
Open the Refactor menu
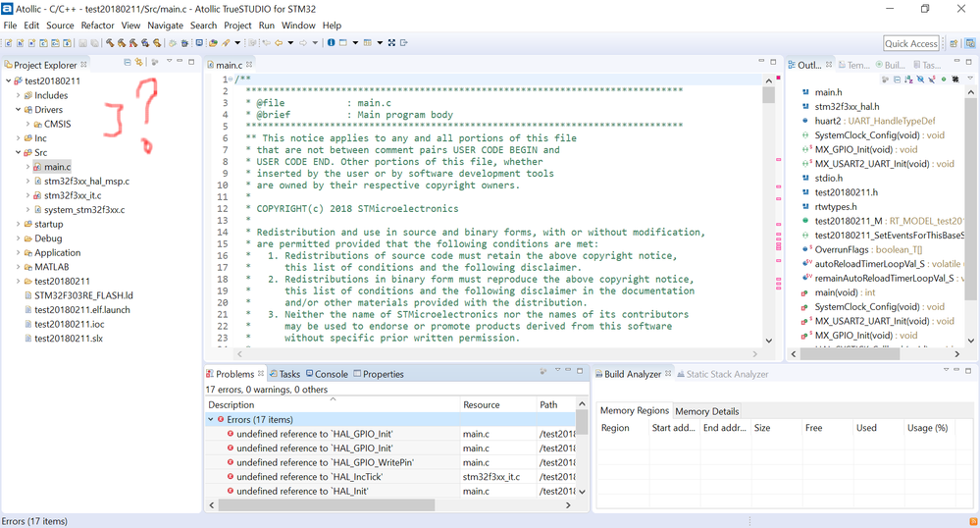[x=97, y=25]
